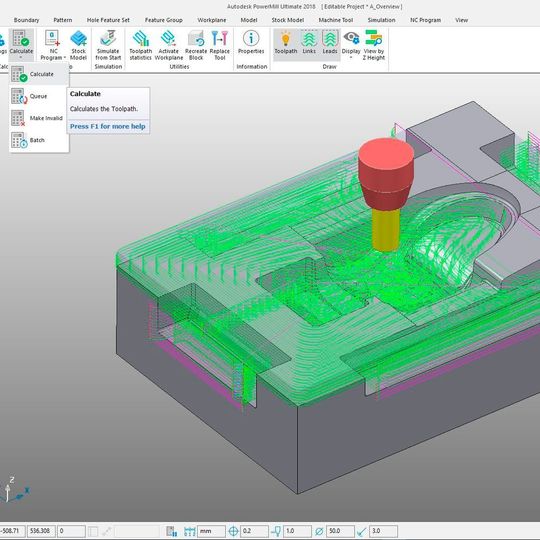Click the tool diameter field 50.0
Screen dimensions: 540x540
(340, 531)
